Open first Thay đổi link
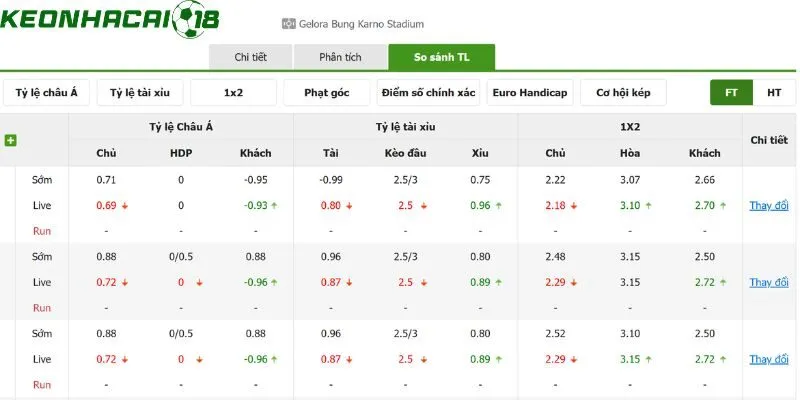800x400 pixels. tap(769, 206)
